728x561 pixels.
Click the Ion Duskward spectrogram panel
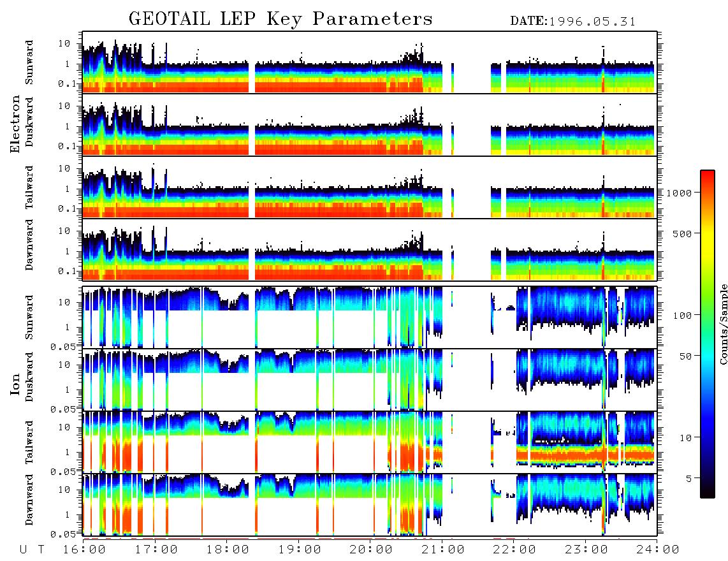pos(370,380)
